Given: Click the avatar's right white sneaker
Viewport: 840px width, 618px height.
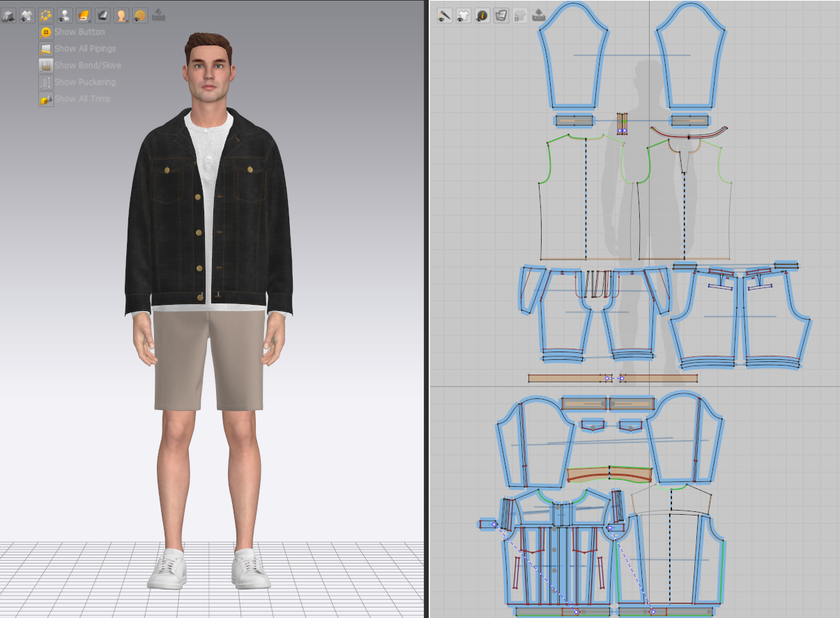Looking at the screenshot, I should 167,568.
